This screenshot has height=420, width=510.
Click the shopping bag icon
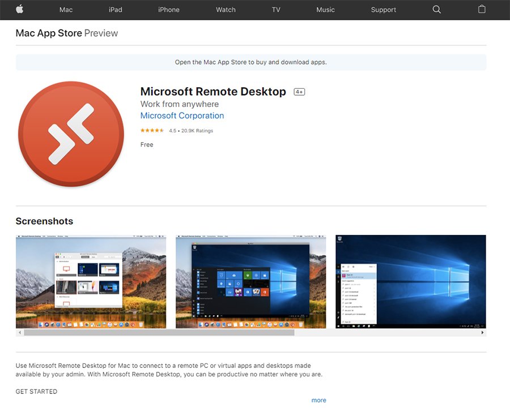click(x=482, y=9)
